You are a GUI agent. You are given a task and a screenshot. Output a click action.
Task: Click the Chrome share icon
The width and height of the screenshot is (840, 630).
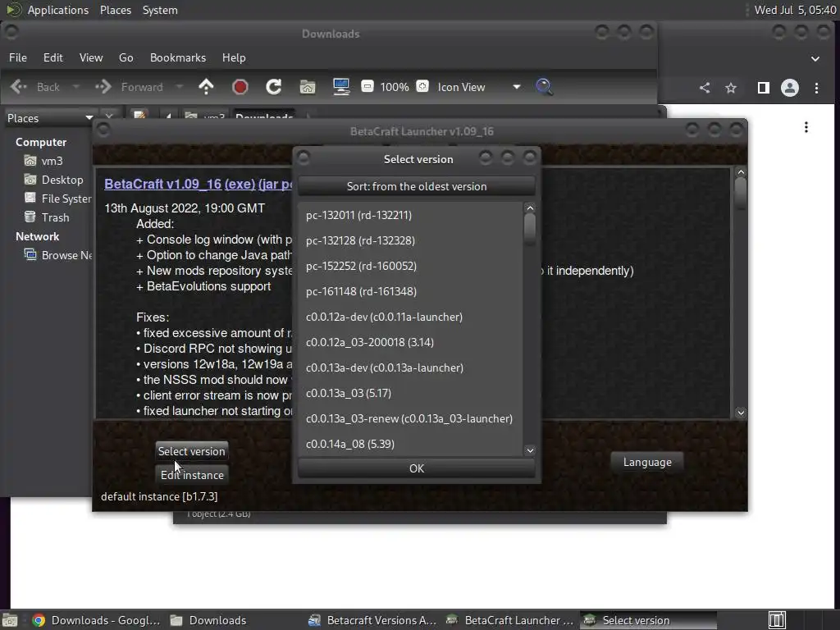705,88
